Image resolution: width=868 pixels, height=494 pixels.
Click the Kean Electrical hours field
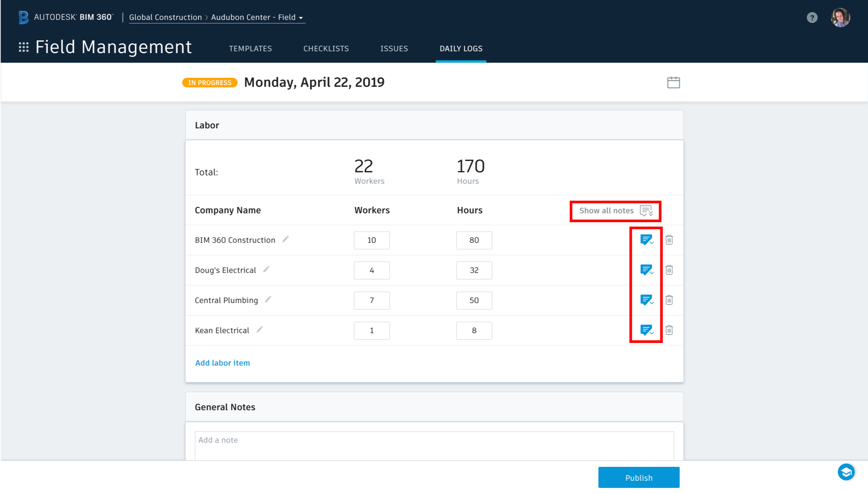pos(474,331)
